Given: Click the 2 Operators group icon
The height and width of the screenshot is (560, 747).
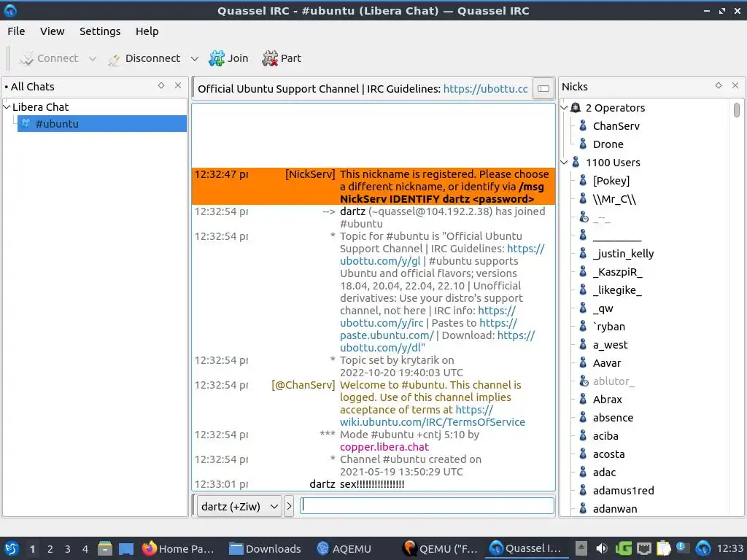Looking at the screenshot, I should click(x=576, y=108).
